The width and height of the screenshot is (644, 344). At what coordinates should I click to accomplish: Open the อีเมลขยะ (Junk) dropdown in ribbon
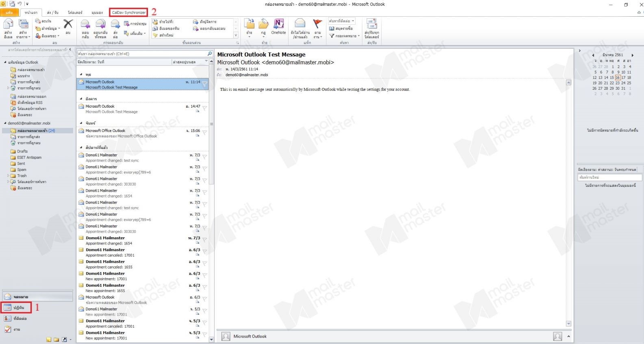48,36
